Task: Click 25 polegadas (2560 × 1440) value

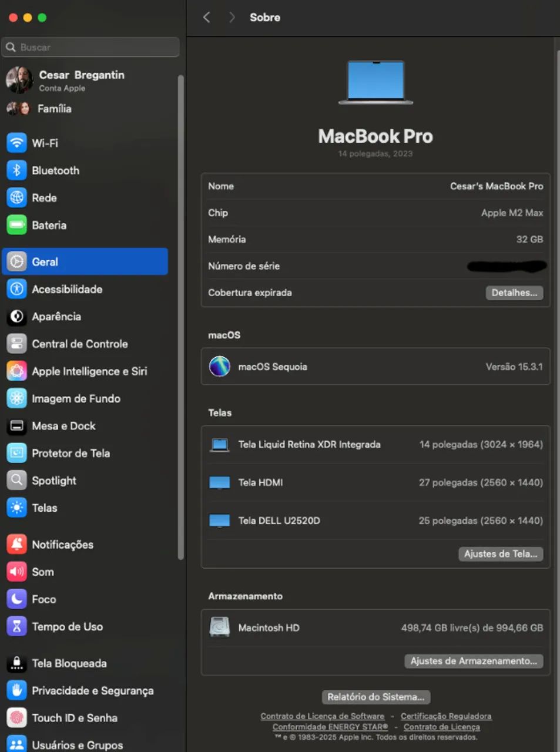Action: tap(481, 521)
